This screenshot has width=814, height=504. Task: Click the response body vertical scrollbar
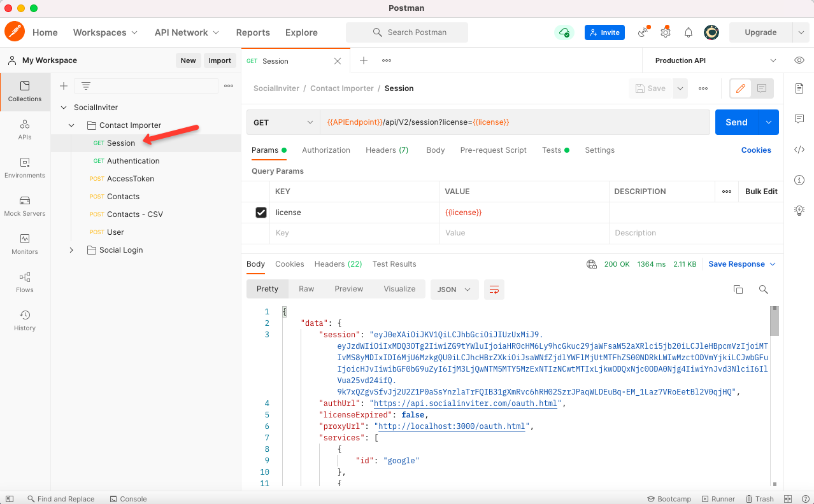tap(775, 321)
